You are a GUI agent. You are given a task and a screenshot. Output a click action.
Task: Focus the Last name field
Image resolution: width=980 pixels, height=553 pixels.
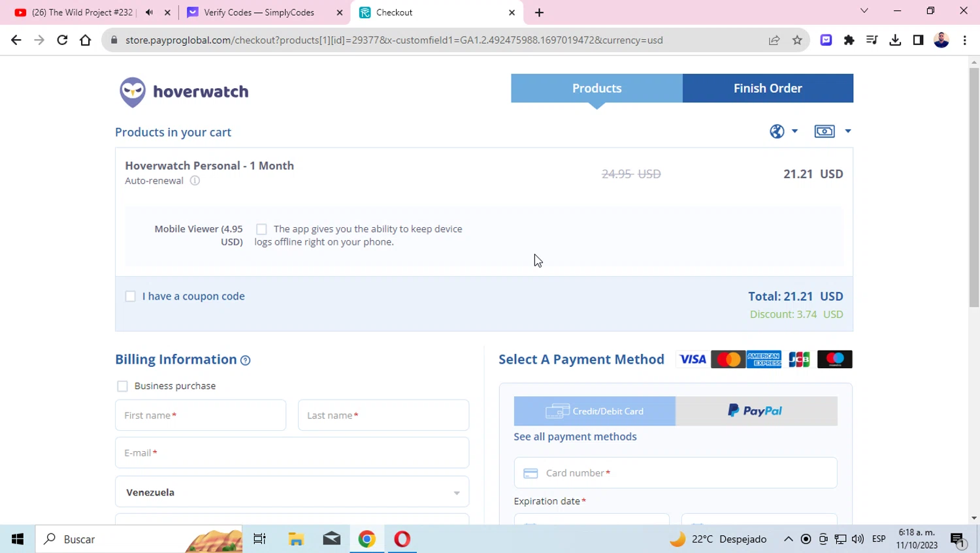[384, 415]
